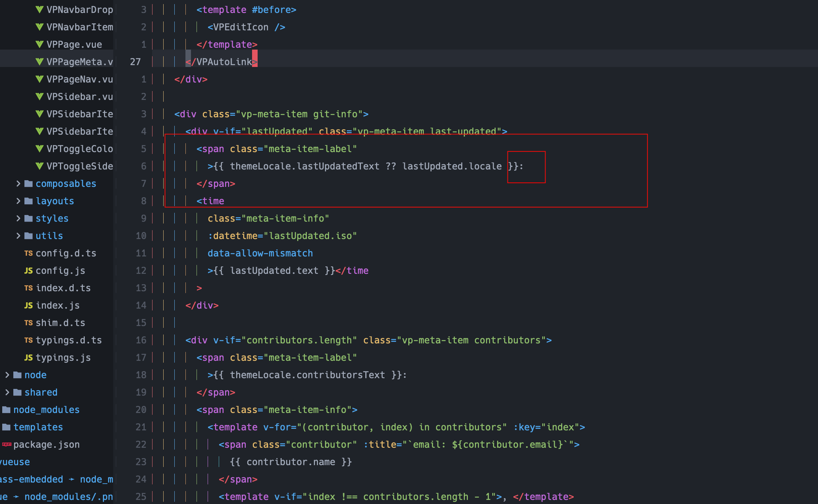818x504 pixels.
Task: Click lastUpdated.iso datetime value
Action: tap(310, 236)
